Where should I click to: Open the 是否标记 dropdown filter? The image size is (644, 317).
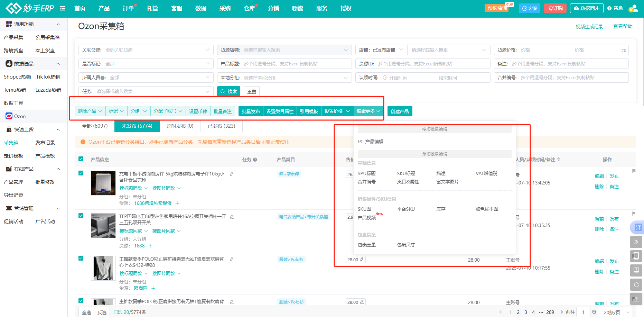pyautogui.click(x=146, y=64)
